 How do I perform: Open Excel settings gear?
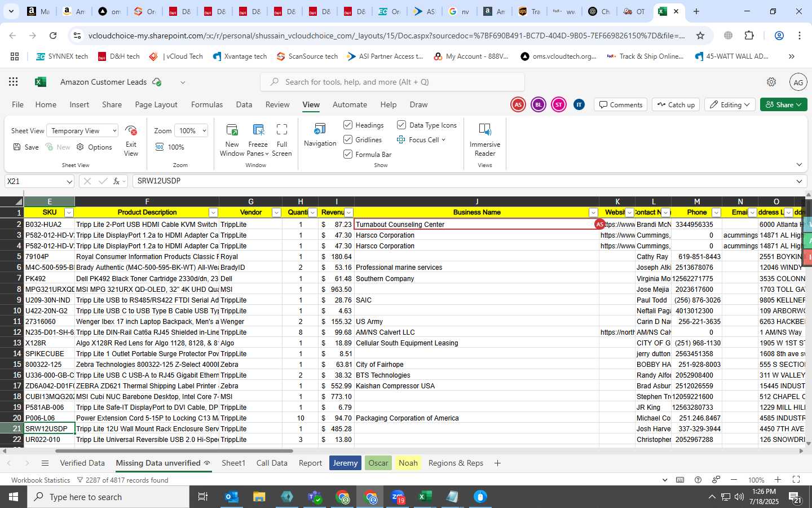click(771, 82)
